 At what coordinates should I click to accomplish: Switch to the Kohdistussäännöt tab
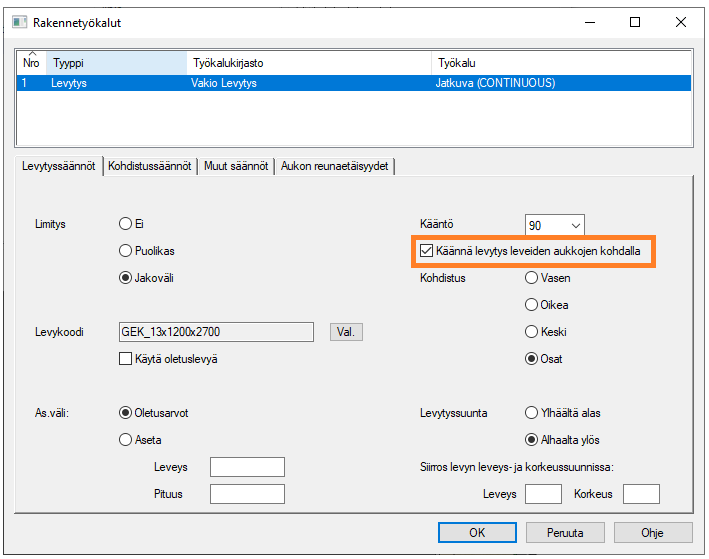coord(149,167)
